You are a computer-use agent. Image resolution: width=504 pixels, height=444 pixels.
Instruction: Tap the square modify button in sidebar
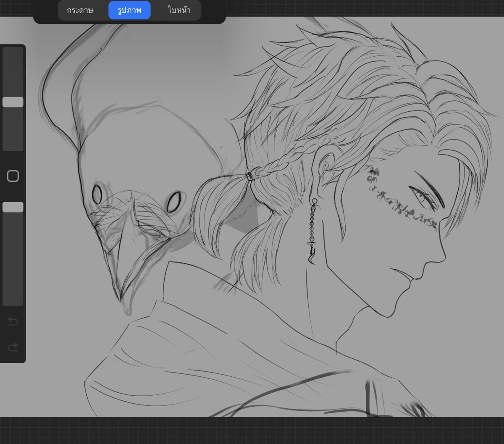pos(13,176)
